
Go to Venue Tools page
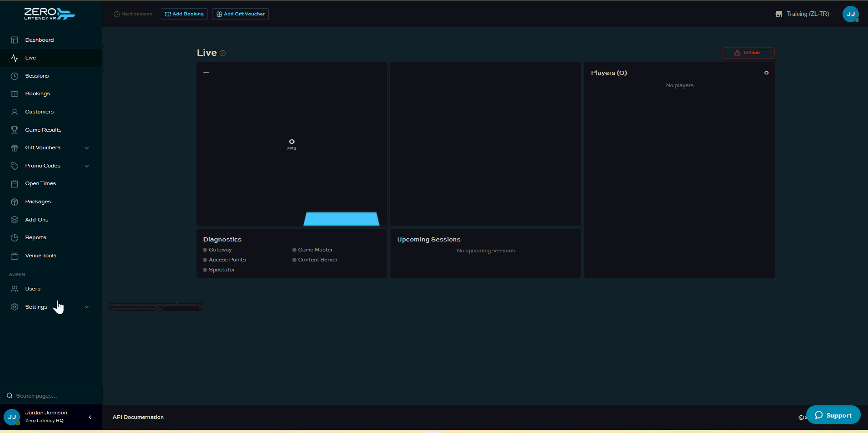tap(41, 256)
